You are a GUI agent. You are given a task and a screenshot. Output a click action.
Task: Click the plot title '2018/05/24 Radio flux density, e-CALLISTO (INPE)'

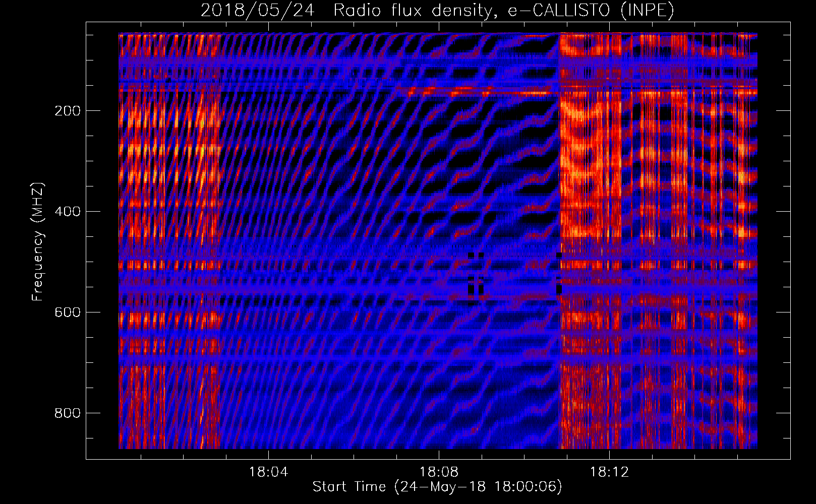437,10
